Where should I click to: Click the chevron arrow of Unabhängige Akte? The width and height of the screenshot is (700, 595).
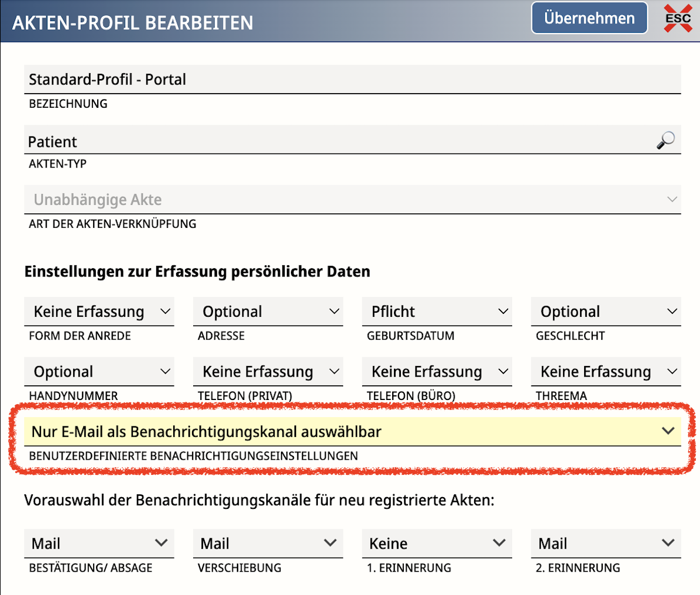[x=672, y=200]
